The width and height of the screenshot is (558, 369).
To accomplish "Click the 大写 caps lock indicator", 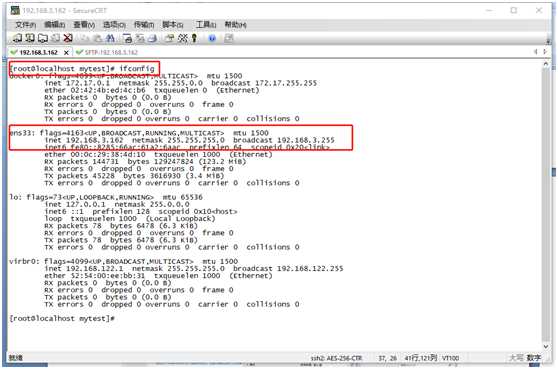I will [x=516, y=358].
